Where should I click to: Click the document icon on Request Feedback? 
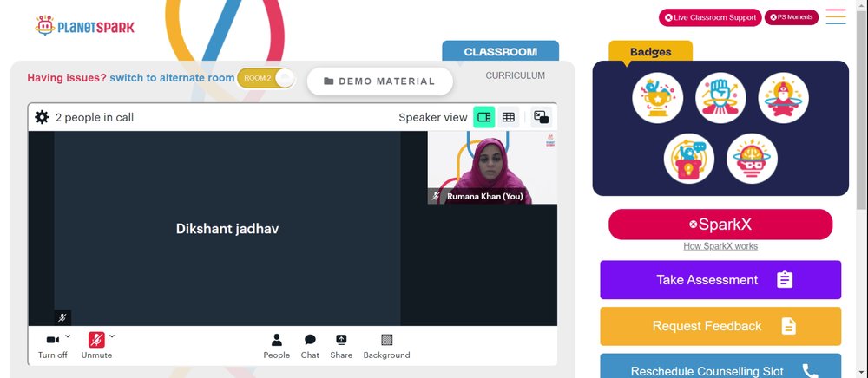(x=789, y=326)
